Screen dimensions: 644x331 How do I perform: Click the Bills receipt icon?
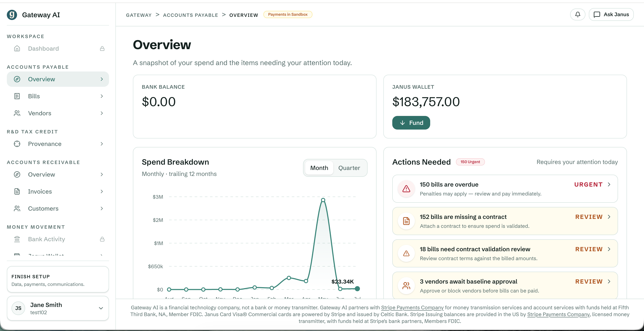[17, 96]
